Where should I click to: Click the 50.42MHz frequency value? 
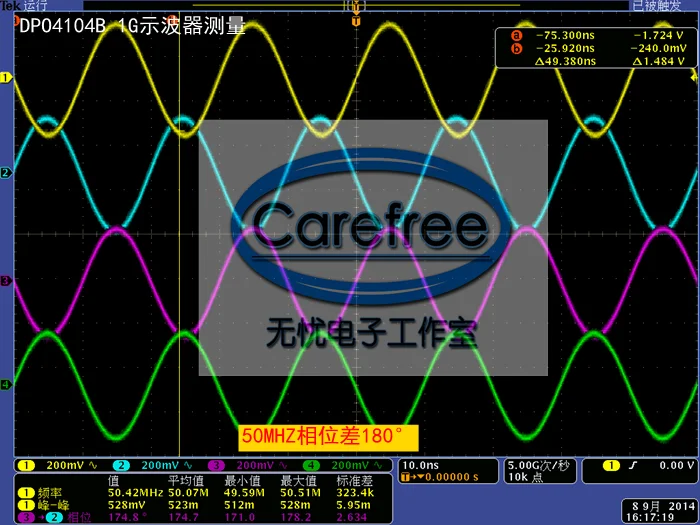135,493
